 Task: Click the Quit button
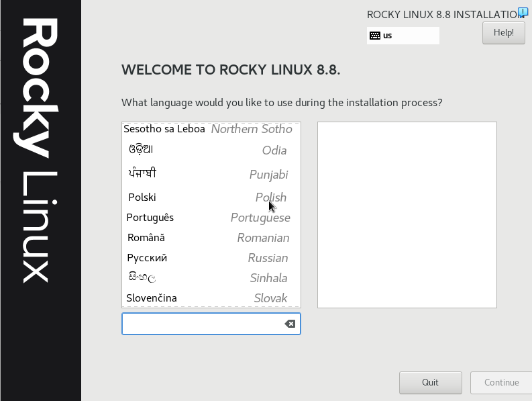(x=430, y=383)
